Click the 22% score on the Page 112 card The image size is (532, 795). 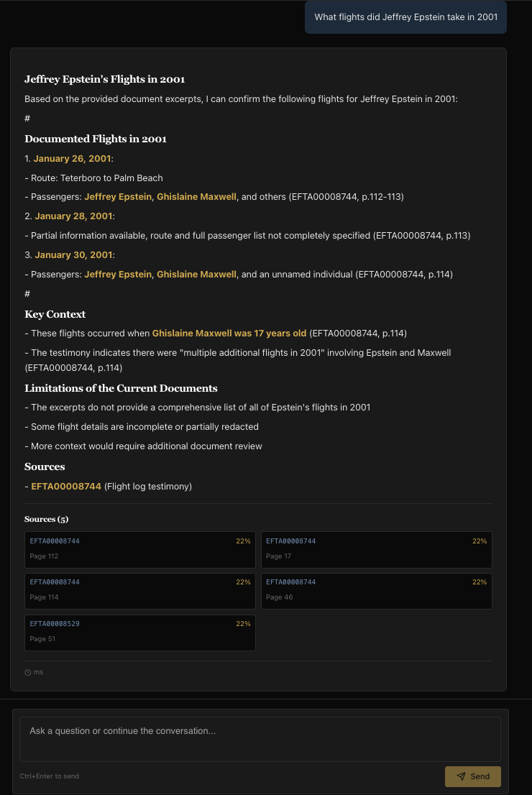(243, 541)
